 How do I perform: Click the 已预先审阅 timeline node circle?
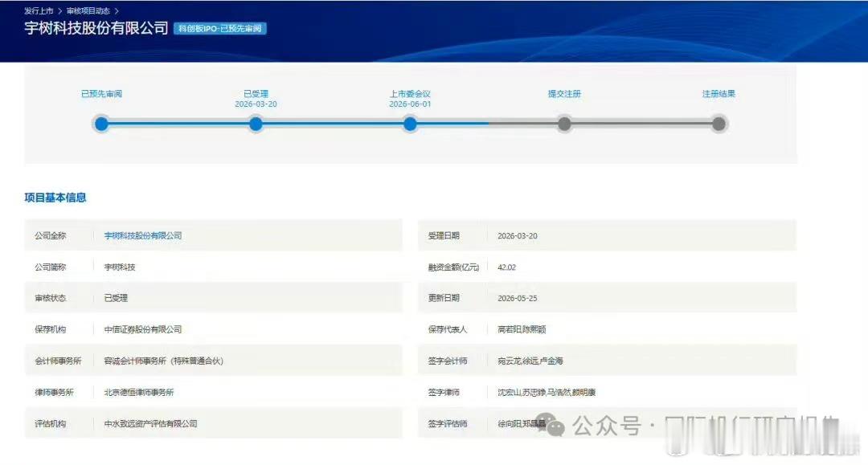[x=101, y=124]
